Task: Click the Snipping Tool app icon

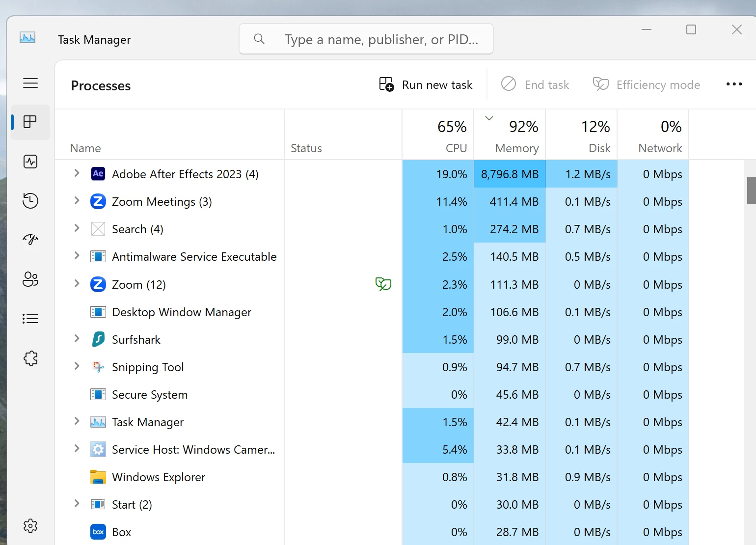Action: point(98,367)
